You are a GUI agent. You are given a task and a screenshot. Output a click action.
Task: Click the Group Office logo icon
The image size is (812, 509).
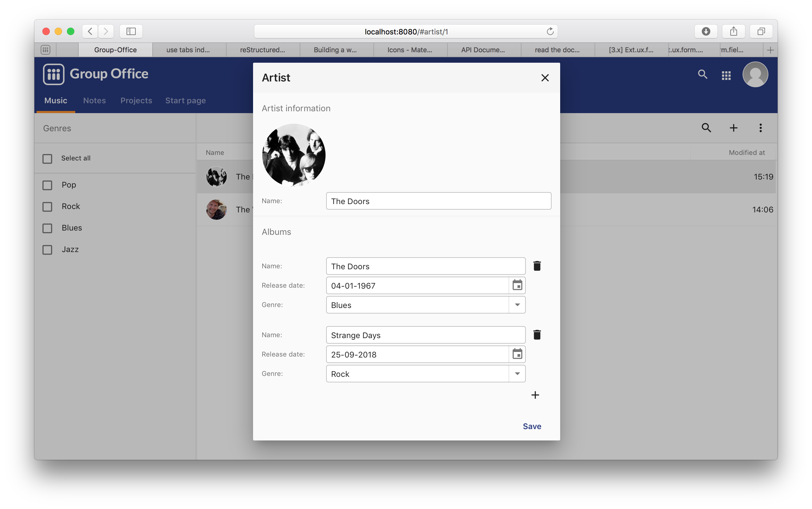pyautogui.click(x=53, y=74)
